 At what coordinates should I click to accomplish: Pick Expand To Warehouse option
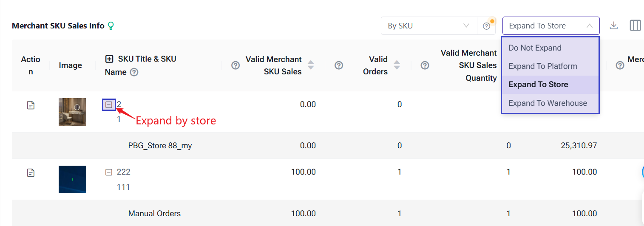click(x=548, y=103)
